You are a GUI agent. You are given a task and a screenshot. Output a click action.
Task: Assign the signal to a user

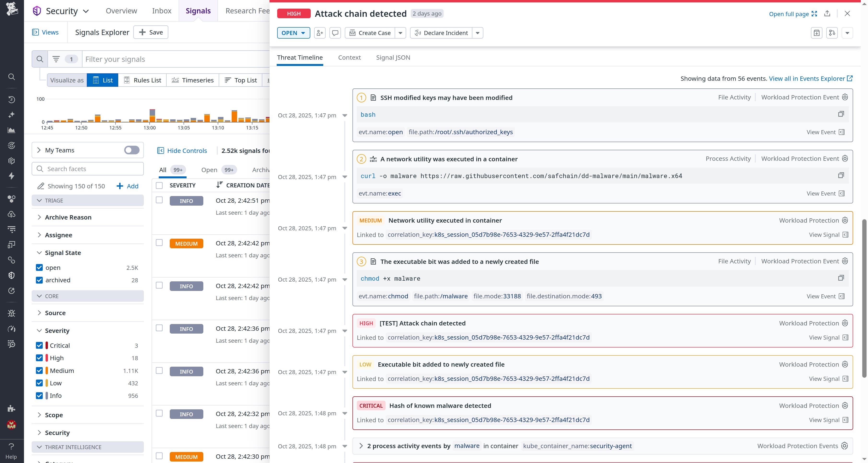pos(319,33)
